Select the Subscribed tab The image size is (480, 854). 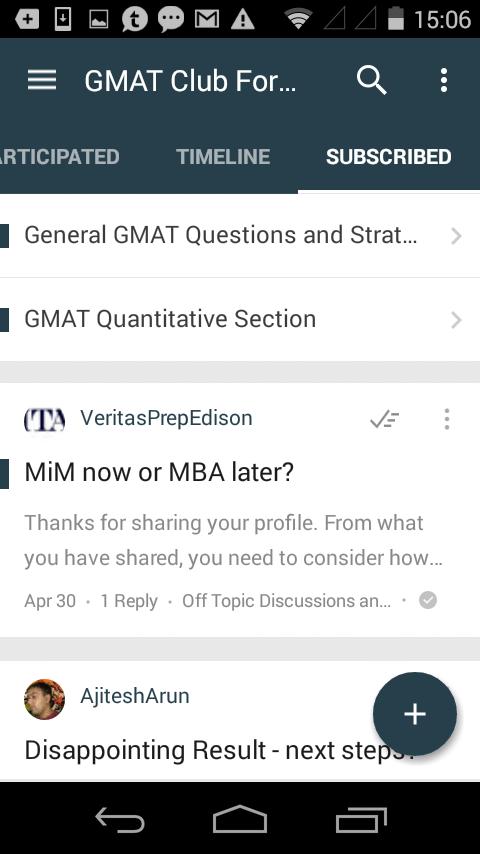(388, 157)
